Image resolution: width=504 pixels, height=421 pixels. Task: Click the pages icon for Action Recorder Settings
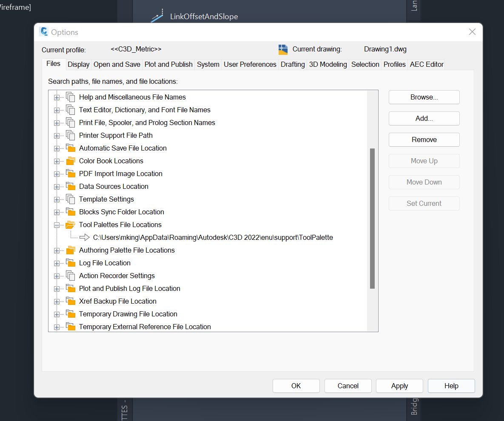click(71, 276)
